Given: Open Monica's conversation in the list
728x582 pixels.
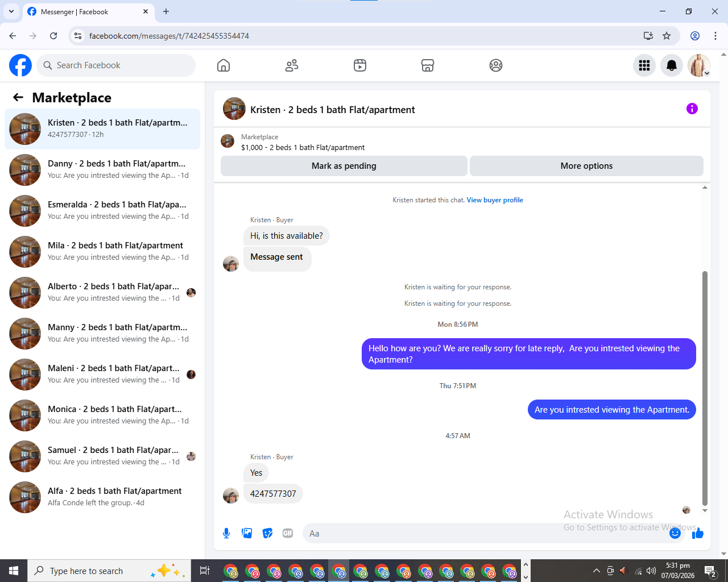Looking at the screenshot, I should pyautogui.click(x=102, y=415).
